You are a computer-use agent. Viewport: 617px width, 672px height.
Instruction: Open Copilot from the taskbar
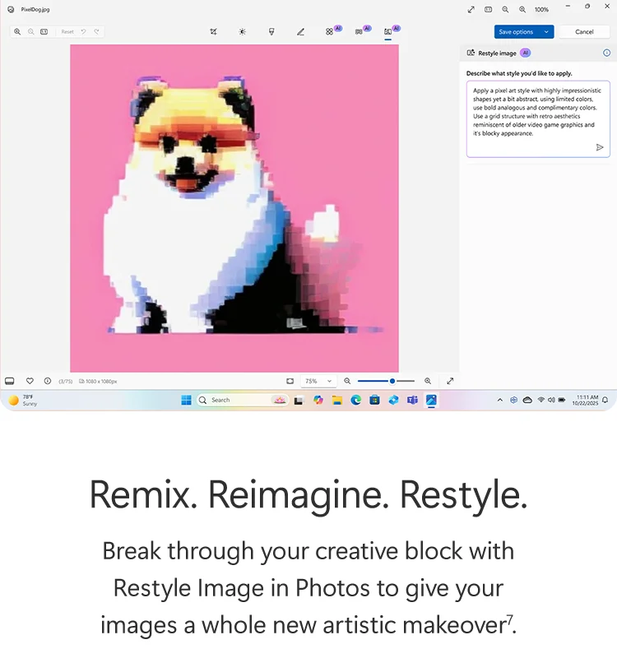(318, 401)
